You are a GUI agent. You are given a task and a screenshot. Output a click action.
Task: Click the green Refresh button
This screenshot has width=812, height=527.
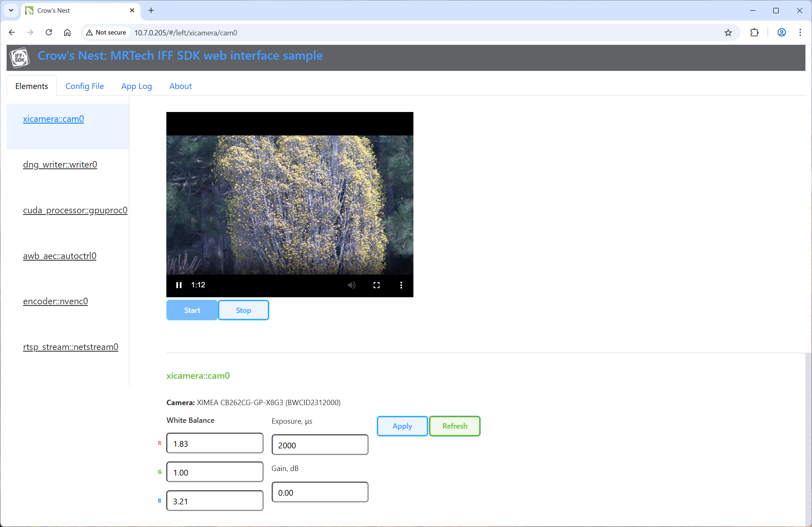point(455,426)
